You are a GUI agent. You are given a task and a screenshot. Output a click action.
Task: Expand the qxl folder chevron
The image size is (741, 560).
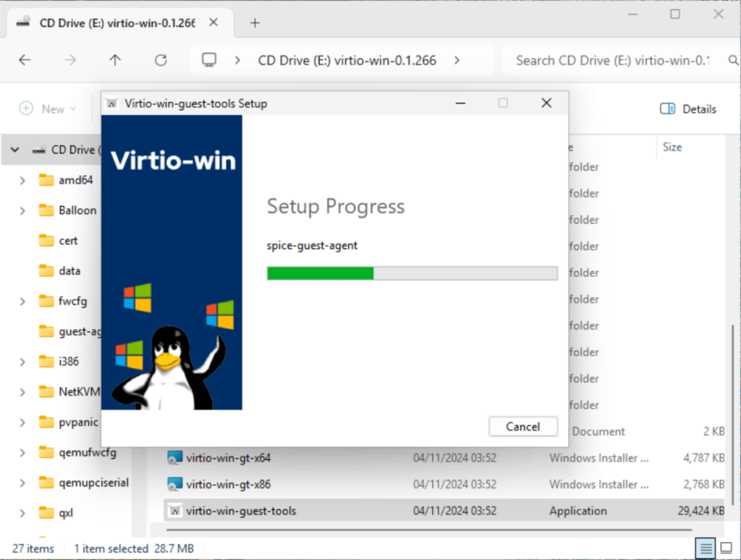click(21, 513)
